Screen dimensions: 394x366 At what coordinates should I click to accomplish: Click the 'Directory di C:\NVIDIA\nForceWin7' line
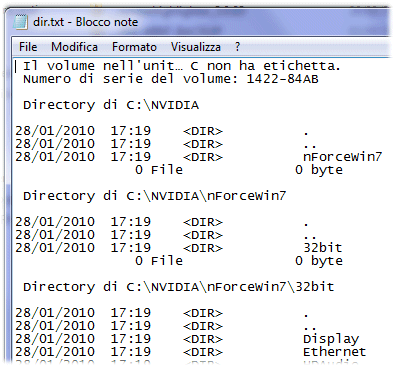point(155,196)
